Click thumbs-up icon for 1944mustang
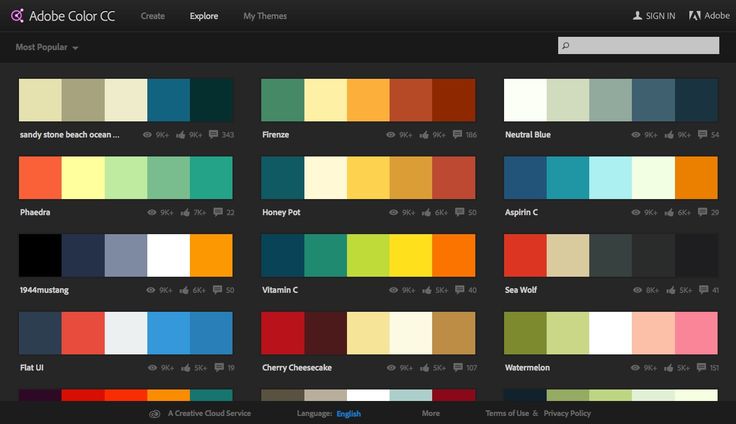Image resolution: width=736 pixels, height=424 pixels. point(184,290)
